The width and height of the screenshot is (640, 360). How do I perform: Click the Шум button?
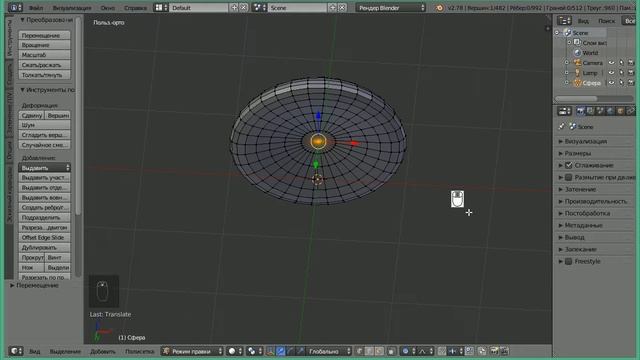44,125
